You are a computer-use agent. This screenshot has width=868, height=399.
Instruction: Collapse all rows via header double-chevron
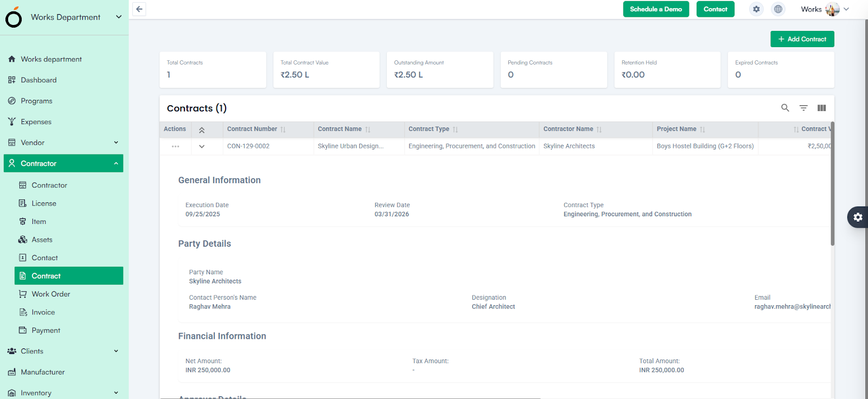(x=202, y=130)
